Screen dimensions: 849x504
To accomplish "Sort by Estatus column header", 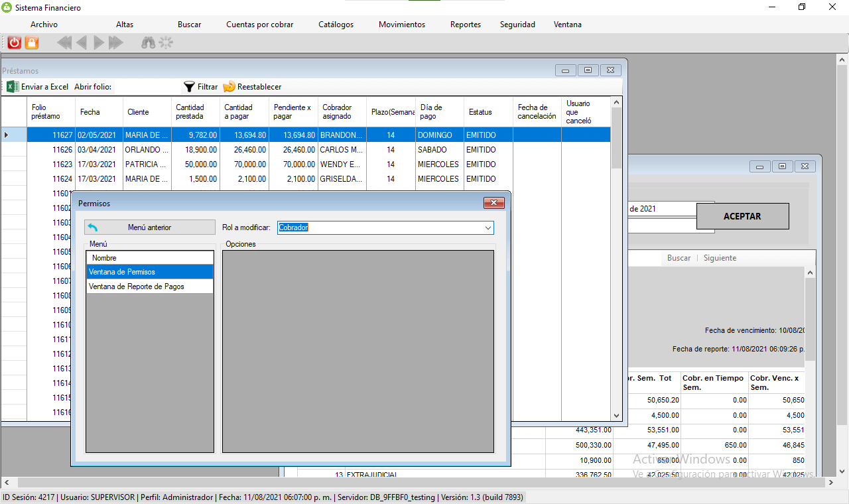I will [489, 111].
